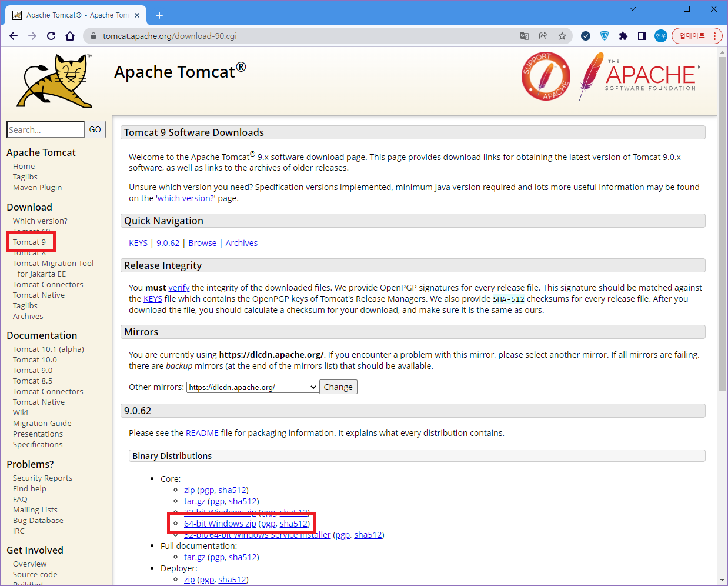Screen dimensions: 728x586
Task: Select Tomcat 9 in Download sidebar
Action: pos(29,242)
